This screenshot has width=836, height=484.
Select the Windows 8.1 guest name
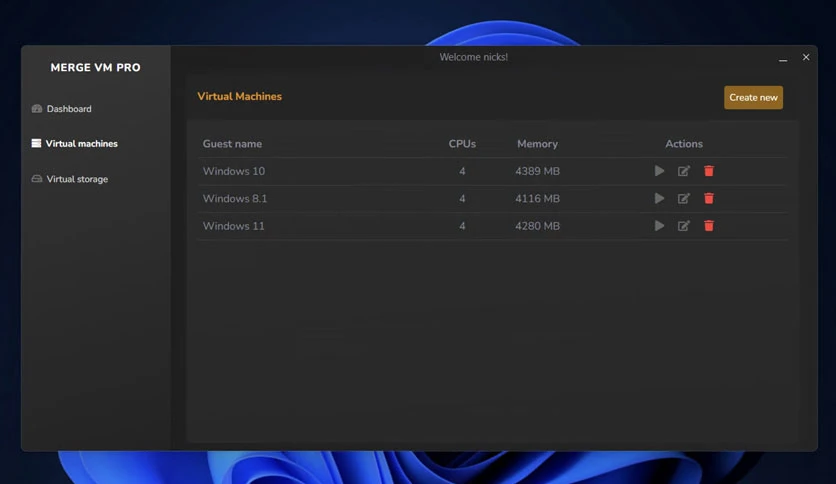pyautogui.click(x=235, y=198)
